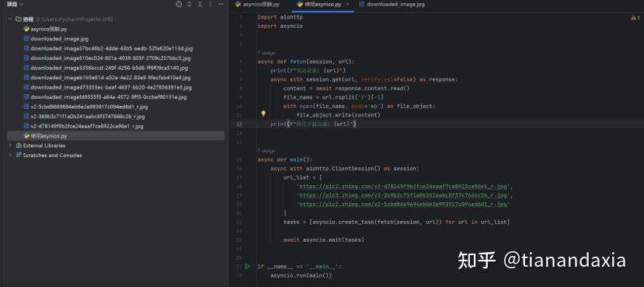The height and width of the screenshot is (287, 644).
Task: Click the Collapse All icon in Project panel
Action: [200, 4]
